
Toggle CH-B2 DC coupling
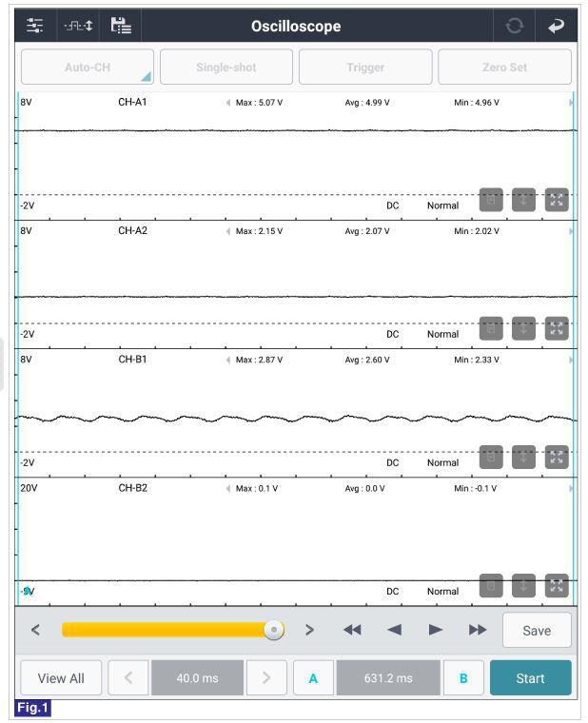(x=392, y=592)
